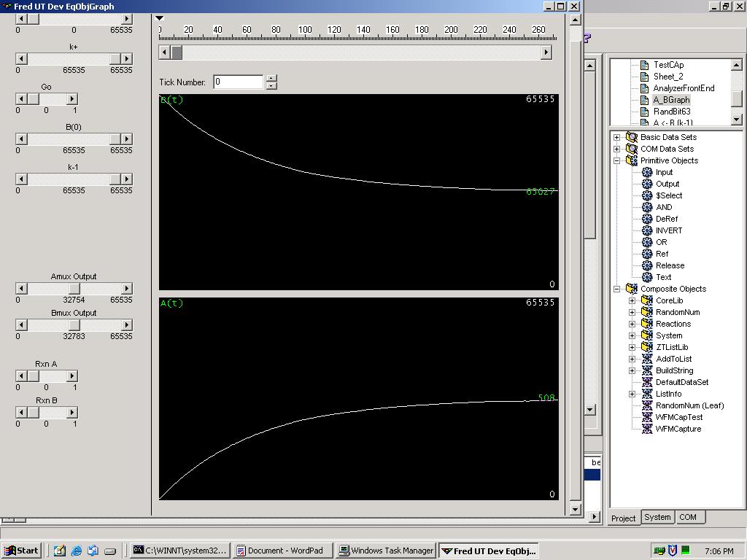Expand the System tree node

632,335
